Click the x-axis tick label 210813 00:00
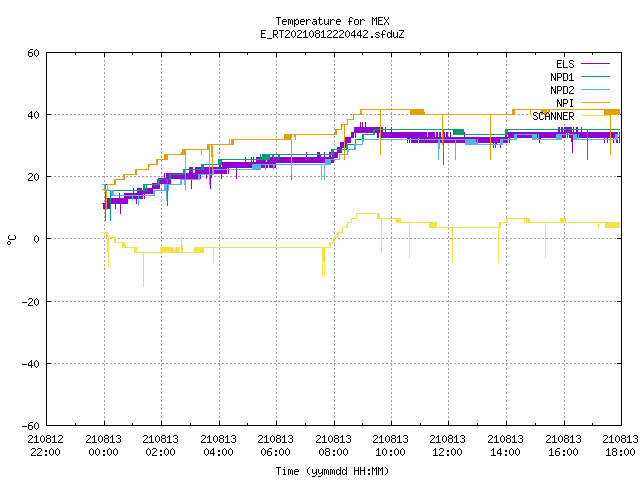This screenshot has width=640, height=480. coord(104,446)
